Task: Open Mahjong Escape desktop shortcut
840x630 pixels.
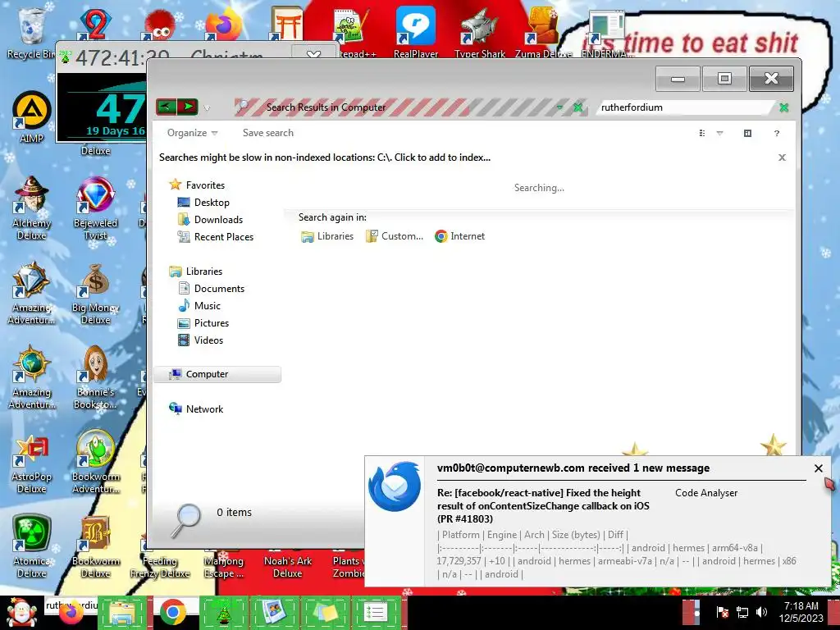Action: 223,567
